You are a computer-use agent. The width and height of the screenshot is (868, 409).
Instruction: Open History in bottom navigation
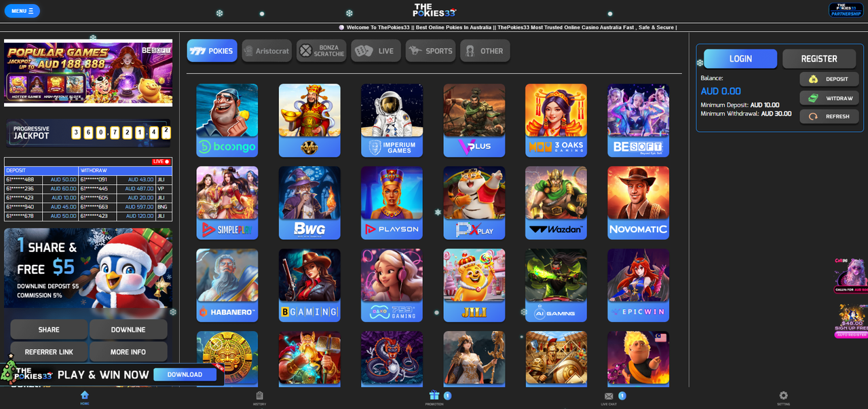coord(259,398)
